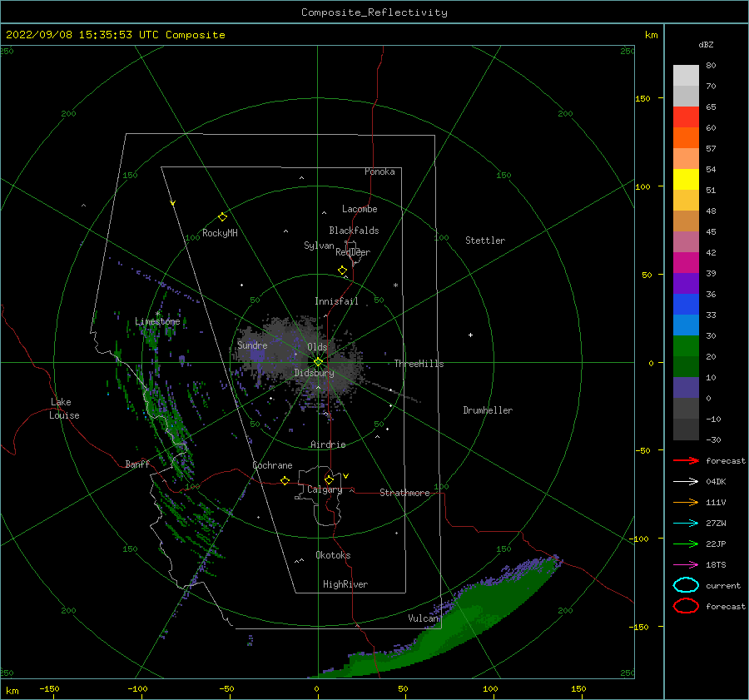
Task: Click the yellow diamond marker at radar center
Action: (318, 362)
